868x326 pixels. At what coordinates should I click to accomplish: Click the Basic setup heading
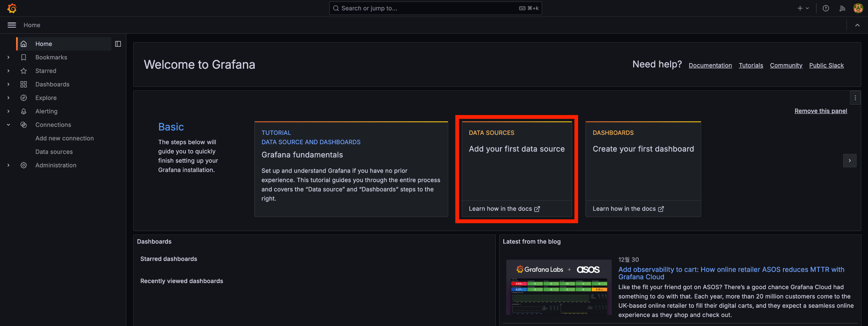(x=171, y=127)
